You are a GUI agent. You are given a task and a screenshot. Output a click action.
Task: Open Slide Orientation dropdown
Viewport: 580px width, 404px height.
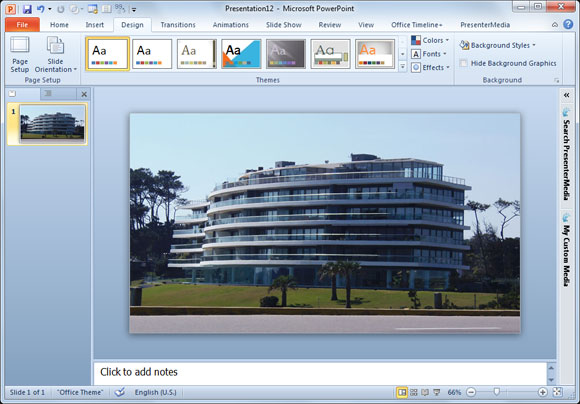tap(55, 54)
